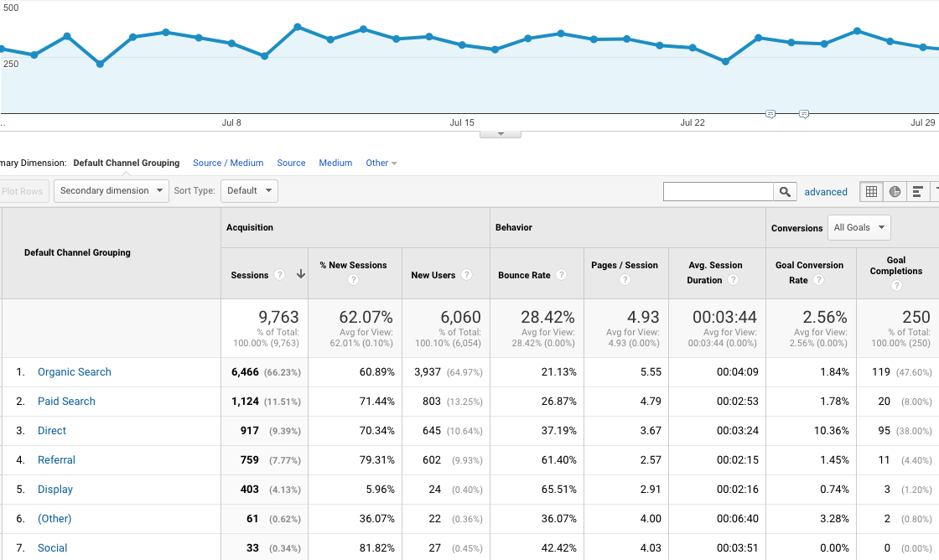This screenshot has height=560, width=939.
Task: Select the Medium primary dimension
Action: (x=335, y=163)
